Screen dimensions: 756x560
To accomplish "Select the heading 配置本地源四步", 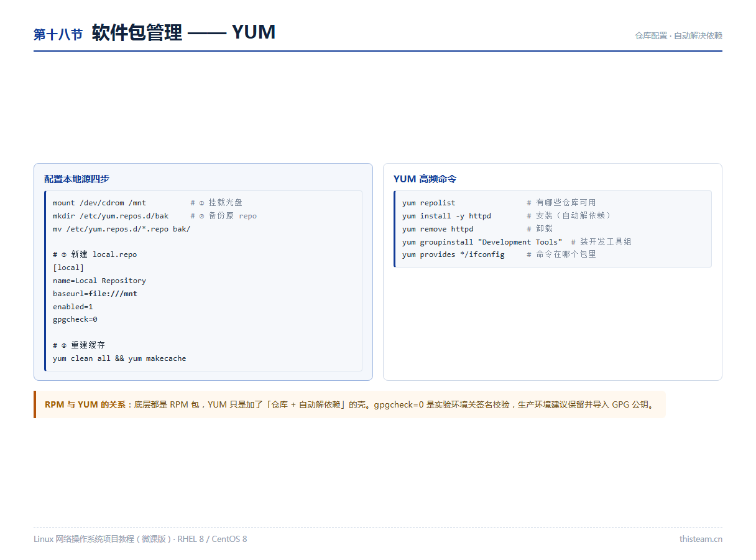I will click(76, 179).
